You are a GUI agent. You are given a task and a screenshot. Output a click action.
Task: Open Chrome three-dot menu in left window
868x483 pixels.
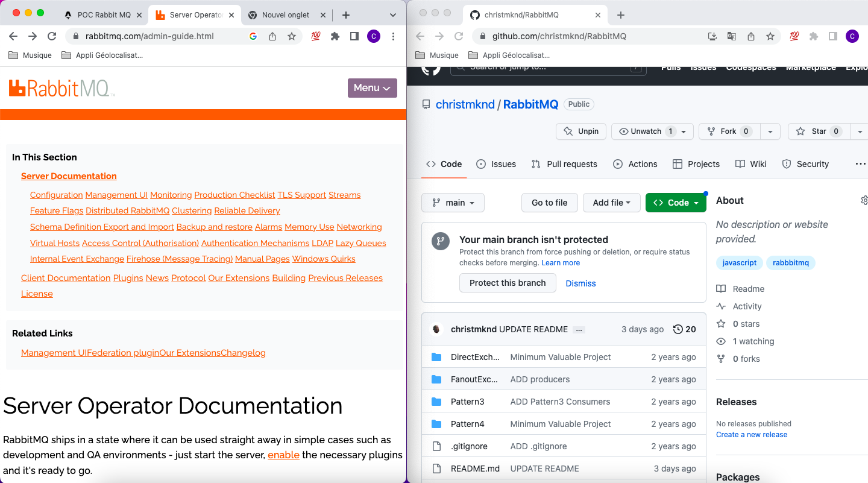point(393,36)
